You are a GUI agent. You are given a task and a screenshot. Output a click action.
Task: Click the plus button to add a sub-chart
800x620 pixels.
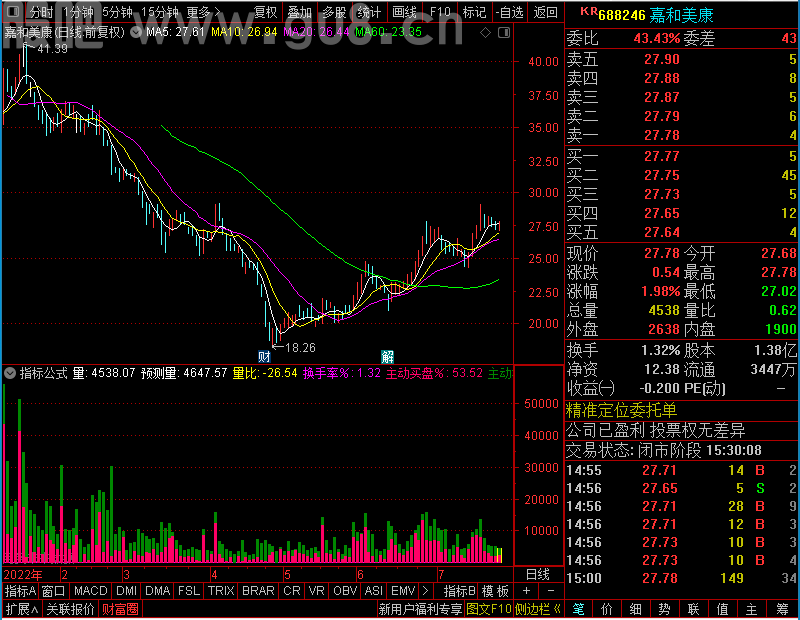527,591
